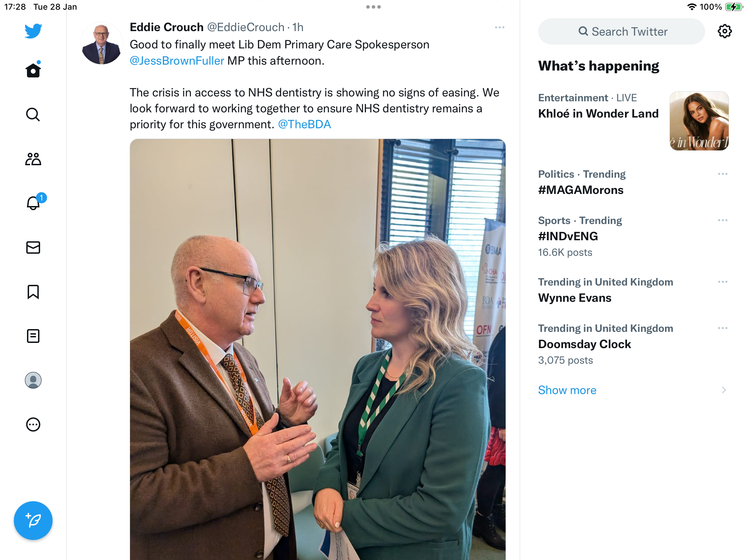747x560 pixels.
Task: Open Notifications bell with 1 badge
Action: [35, 202]
